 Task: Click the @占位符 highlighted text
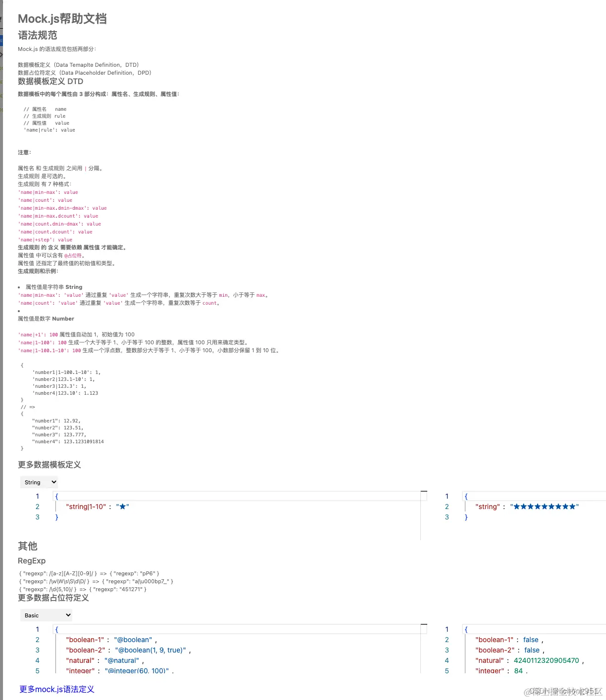73,255
